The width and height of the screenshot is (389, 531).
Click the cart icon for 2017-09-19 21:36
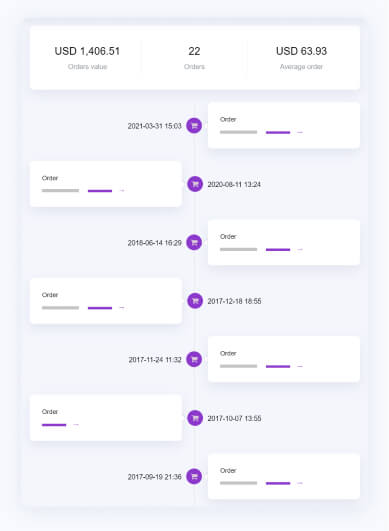coord(194,476)
